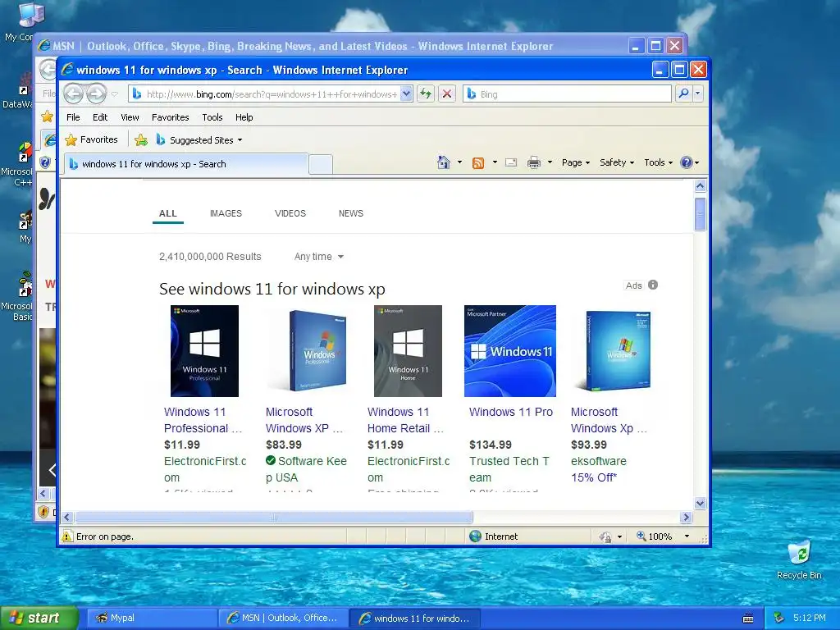
Task: Click Windows 11 Professional box image
Action: coord(204,351)
